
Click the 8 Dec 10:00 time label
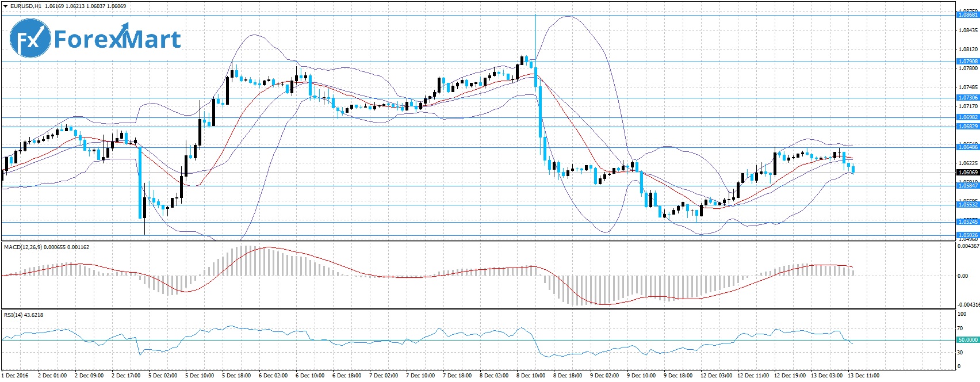tap(531, 376)
